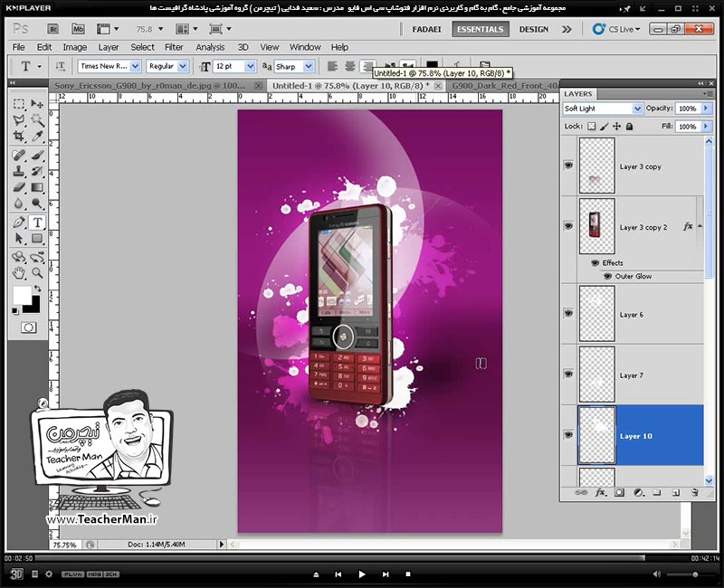This screenshot has width=724, height=588.
Task: Switch to G900_Dark_Red_Front document tab
Action: coord(504,86)
